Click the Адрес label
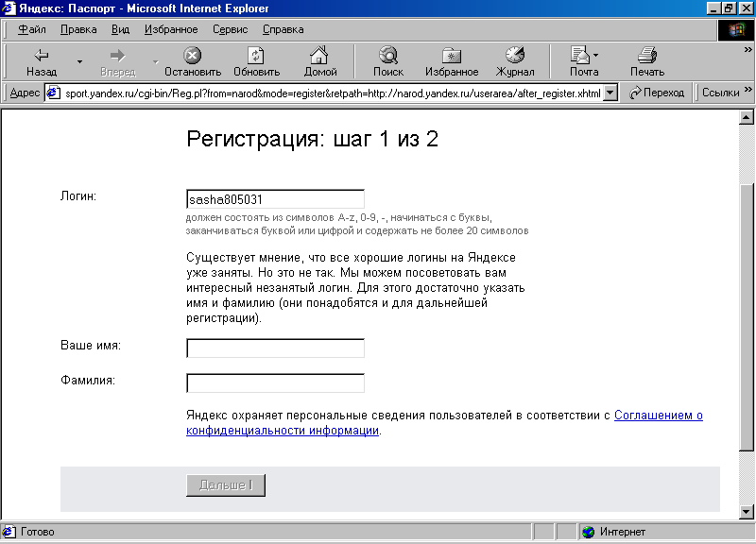This screenshot has width=756, height=544. (25, 93)
